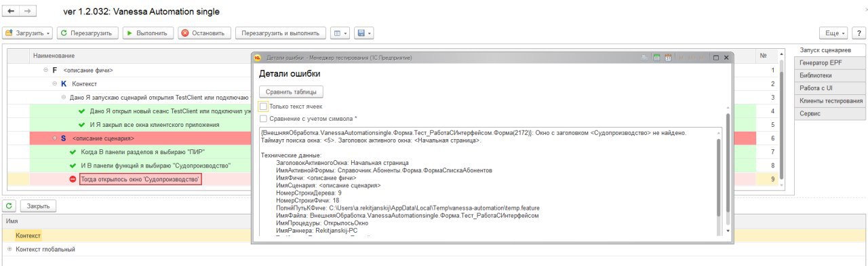Open the save diskette dropdown icon
The image size is (868, 266).
(363, 33)
